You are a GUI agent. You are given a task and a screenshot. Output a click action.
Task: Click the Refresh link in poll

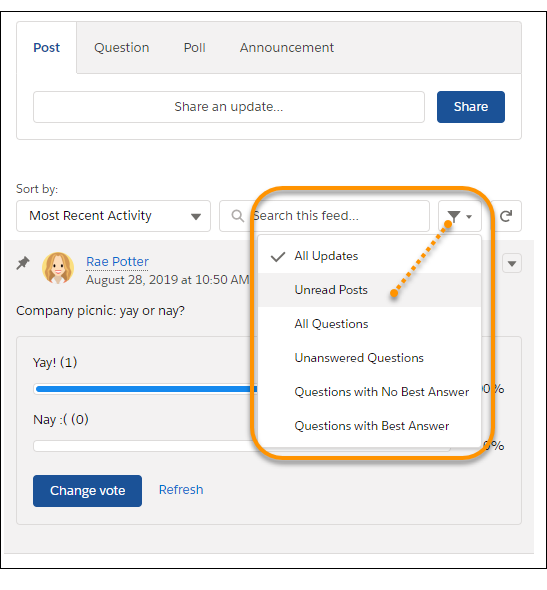pos(181,490)
